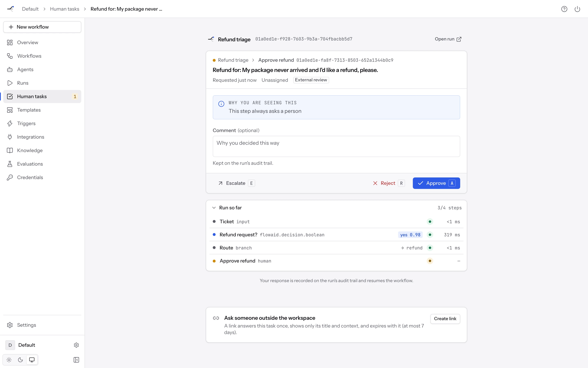Select system theme monitor icon
Screen dimensions: 588x368
pyautogui.click(x=32, y=360)
